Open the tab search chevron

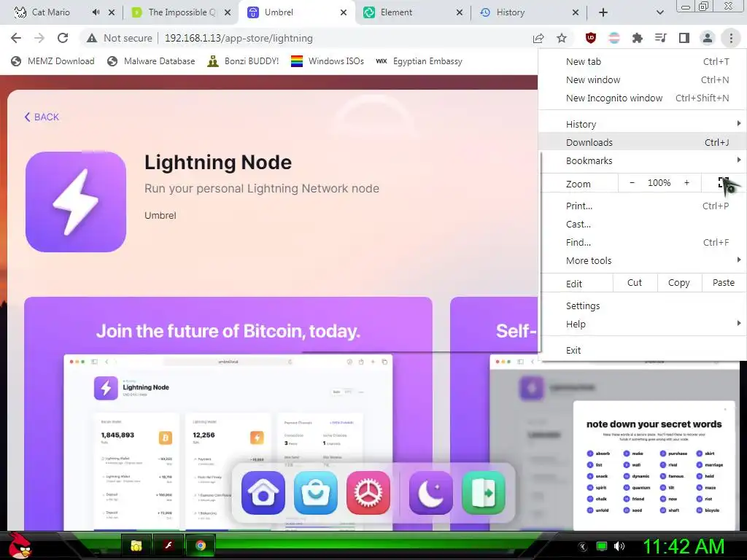659,12
